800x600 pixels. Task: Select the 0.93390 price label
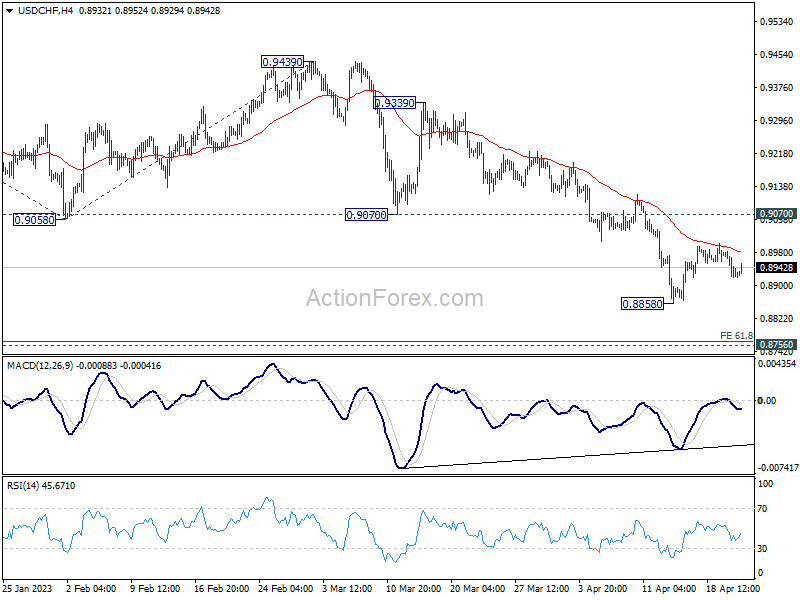pyautogui.click(x=394, y=103)
